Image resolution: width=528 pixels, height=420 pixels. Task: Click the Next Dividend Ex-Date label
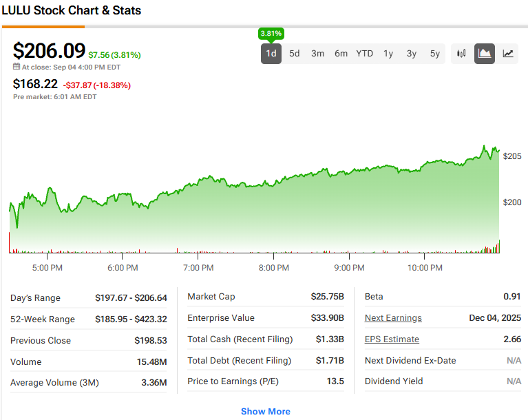pos(410,360)
